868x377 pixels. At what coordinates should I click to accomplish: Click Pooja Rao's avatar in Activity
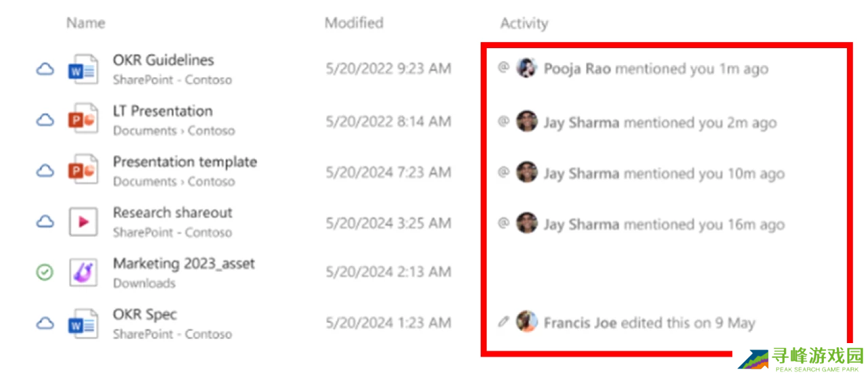527,68
